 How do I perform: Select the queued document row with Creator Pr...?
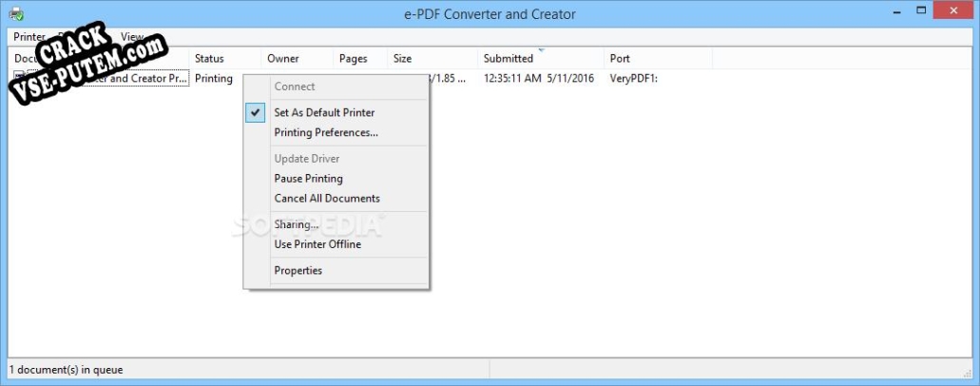click(x=100, y=79)
